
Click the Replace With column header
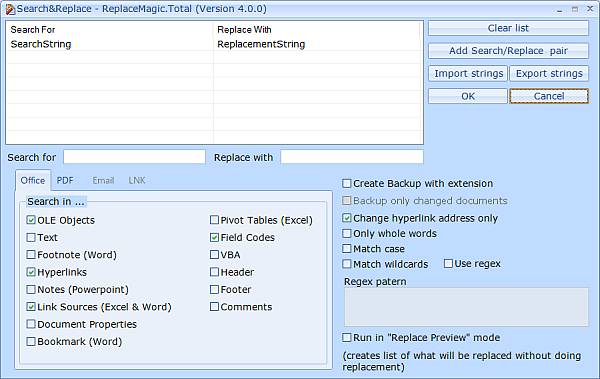244,30
